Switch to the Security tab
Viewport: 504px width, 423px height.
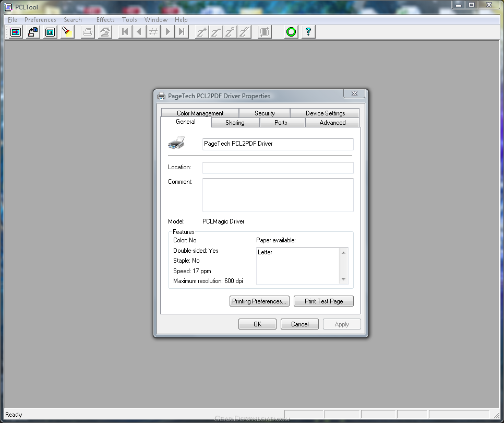[x=265, y=113]
